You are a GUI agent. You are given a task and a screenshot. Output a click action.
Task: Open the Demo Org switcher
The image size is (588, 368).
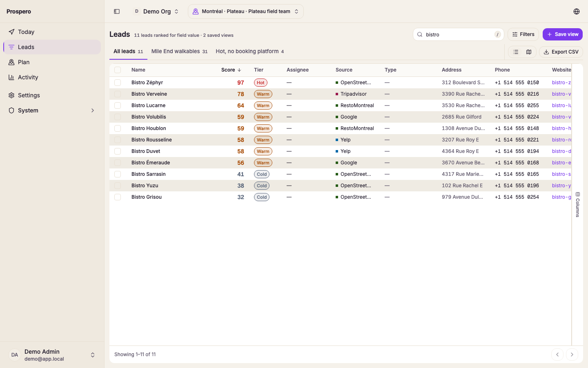[x=157, y=11]
